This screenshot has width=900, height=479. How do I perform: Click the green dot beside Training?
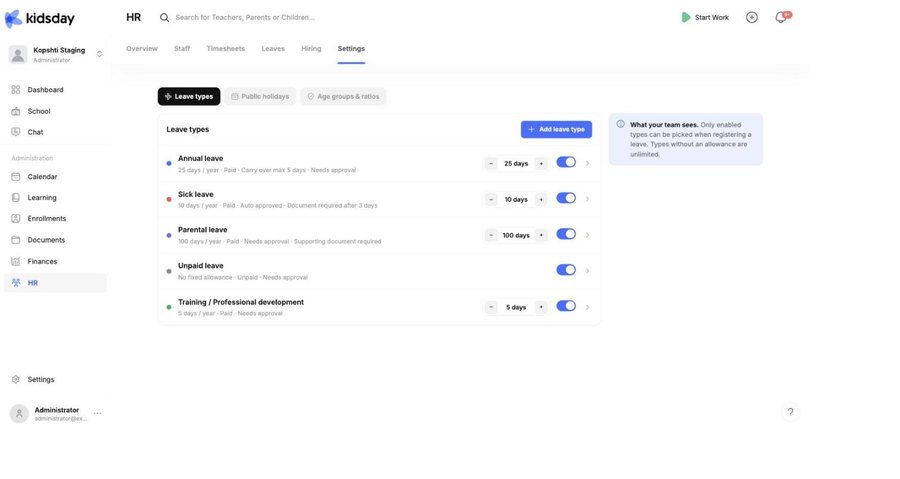[x=169, y=307]
